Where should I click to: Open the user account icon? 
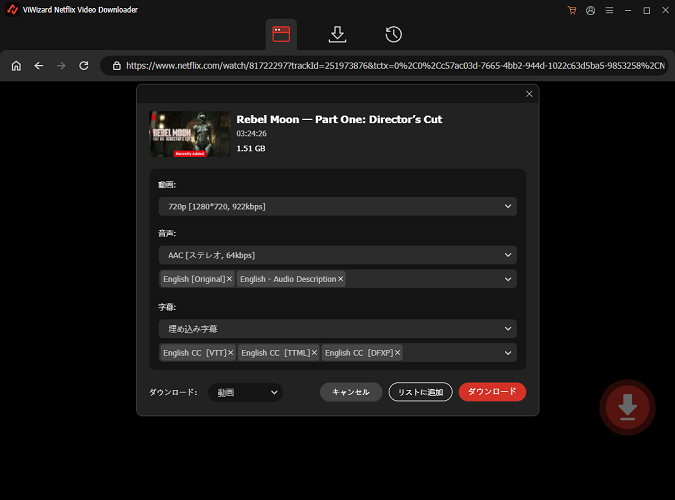click(x=591, y=10)
